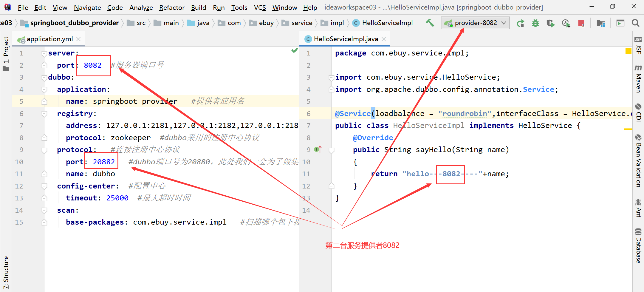The width and height of the screenshot is (644, 292).
Task: Open the Code menu
Action: pos(115,7)
